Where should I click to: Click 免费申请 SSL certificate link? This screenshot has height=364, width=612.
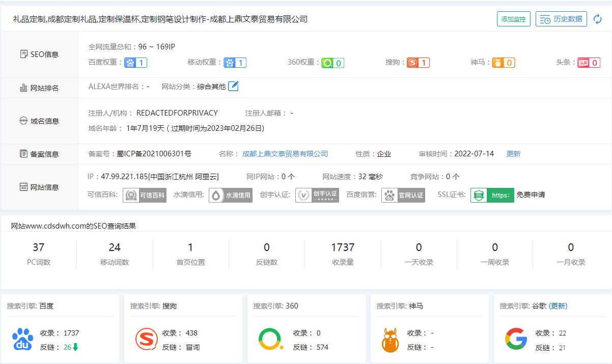click(531, 194)
